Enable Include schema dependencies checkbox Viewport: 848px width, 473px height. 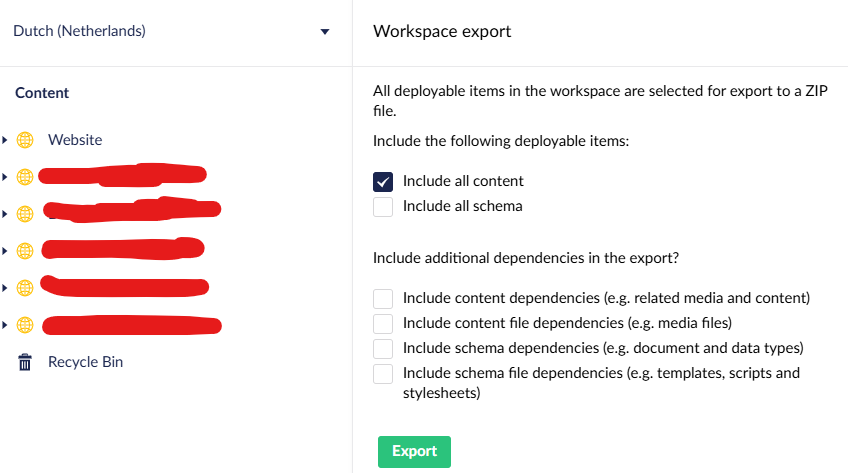[x=383, y=348]
